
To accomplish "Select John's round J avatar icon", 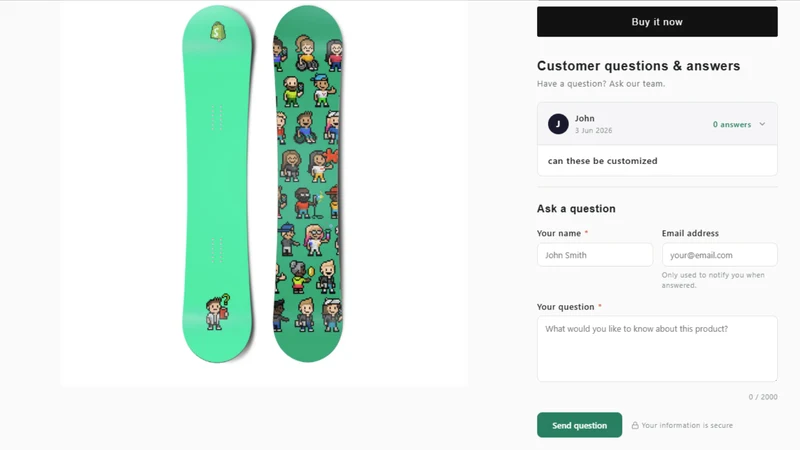I will tap(558, 124).
